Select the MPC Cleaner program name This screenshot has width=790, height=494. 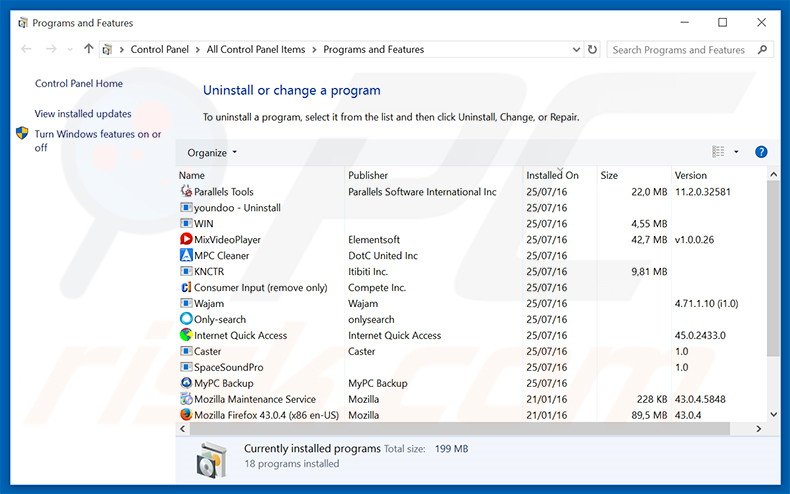(222, 256)
